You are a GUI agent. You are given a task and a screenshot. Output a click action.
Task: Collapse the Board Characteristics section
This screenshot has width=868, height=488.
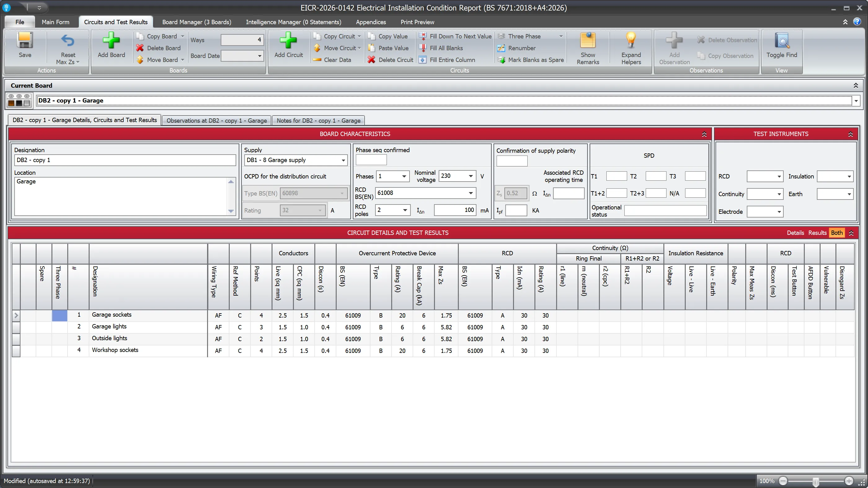tap(704, 134)
